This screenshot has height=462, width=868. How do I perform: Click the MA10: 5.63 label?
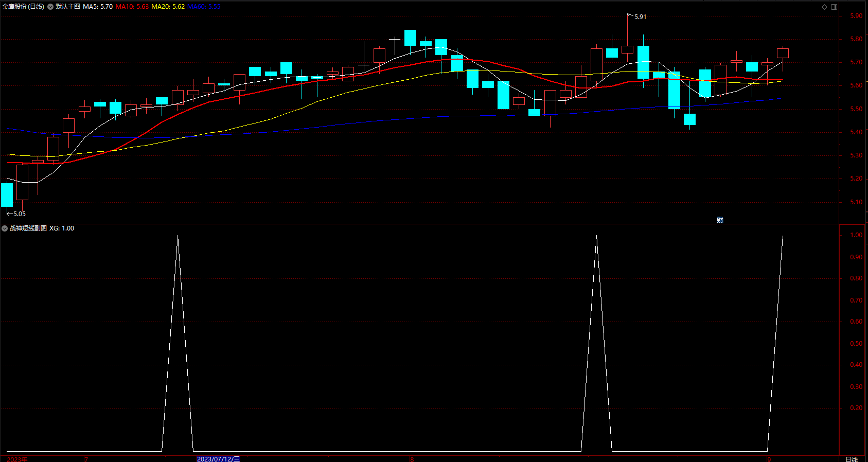click(132, 7)
